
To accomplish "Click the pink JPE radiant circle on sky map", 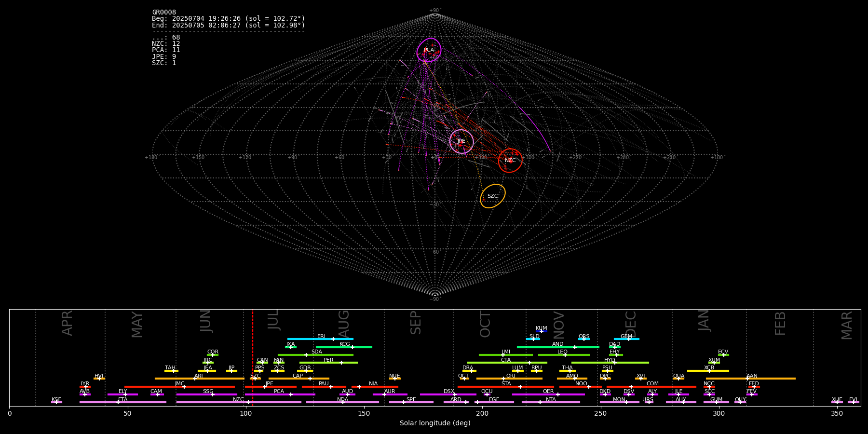I will tap(461, 141).
